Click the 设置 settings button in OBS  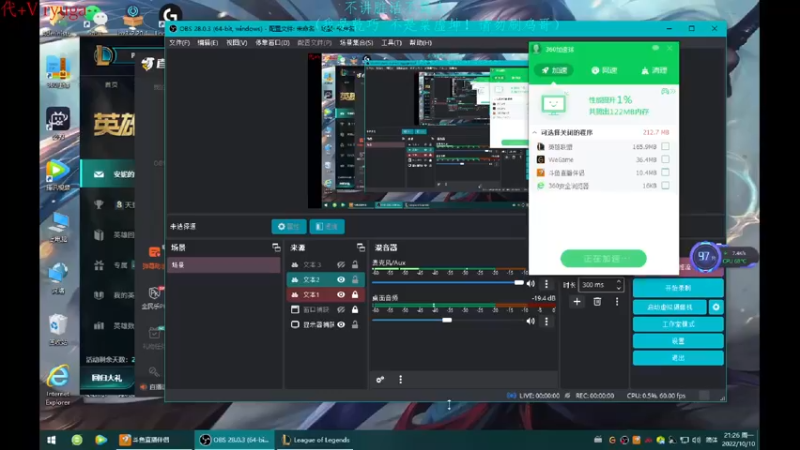[678, 341]
